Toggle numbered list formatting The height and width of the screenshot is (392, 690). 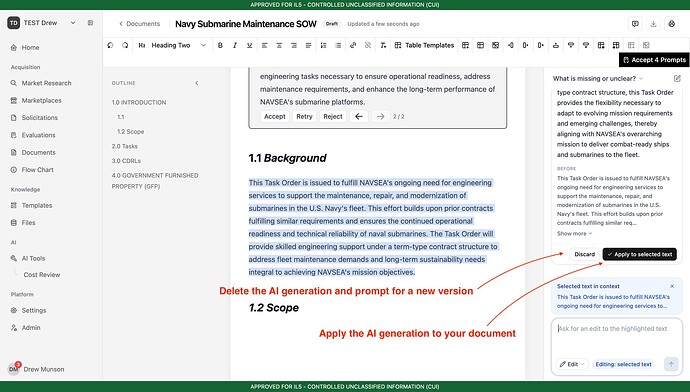point(323,45)
